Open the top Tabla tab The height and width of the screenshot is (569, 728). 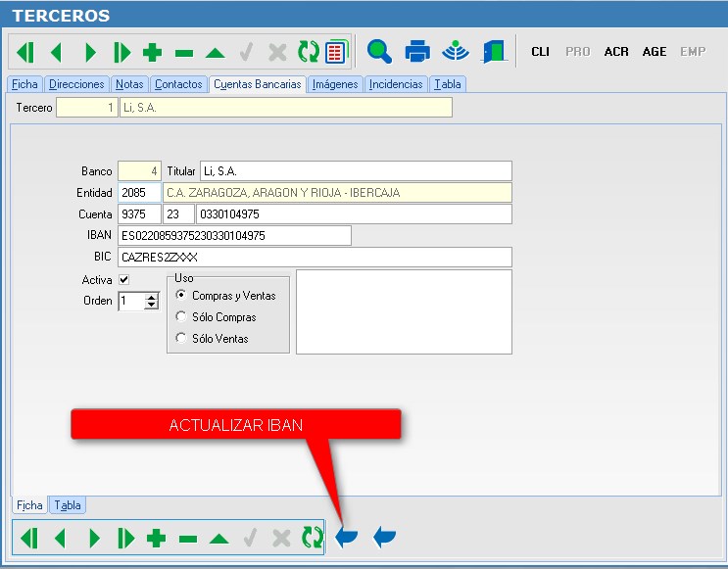[448, 84]
